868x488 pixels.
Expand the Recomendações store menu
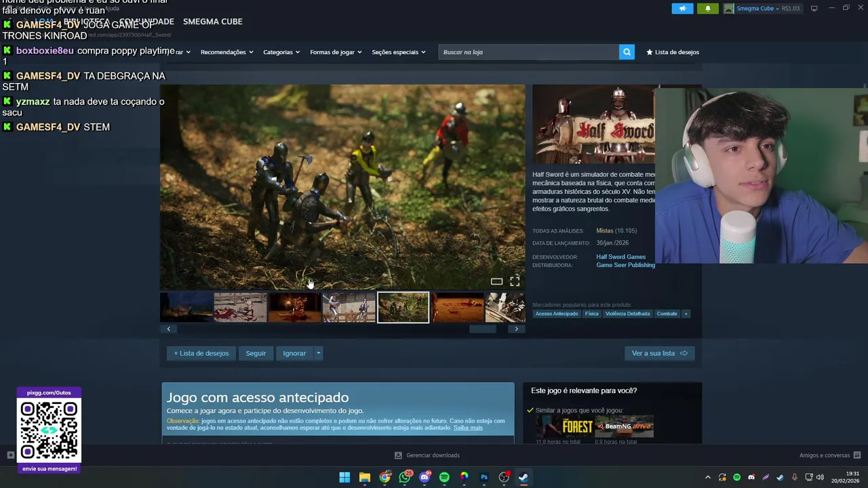tap(226, 52)
